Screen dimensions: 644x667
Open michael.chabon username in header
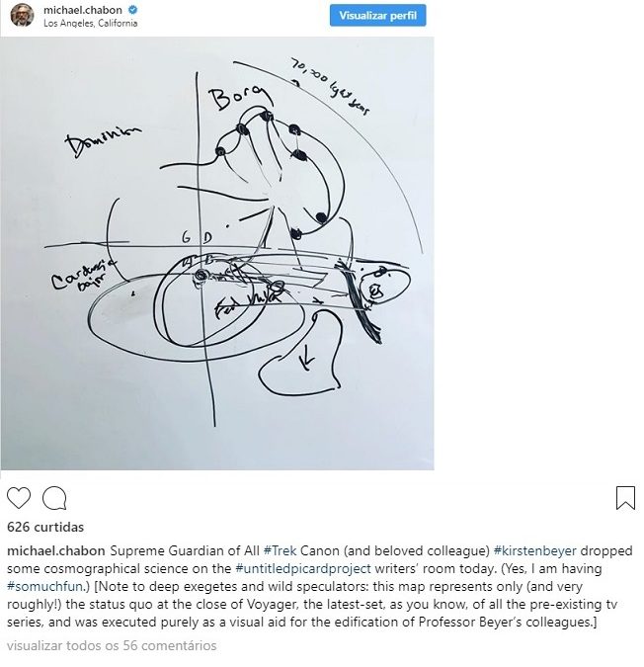pyautogui.click(x=82, y=10)
